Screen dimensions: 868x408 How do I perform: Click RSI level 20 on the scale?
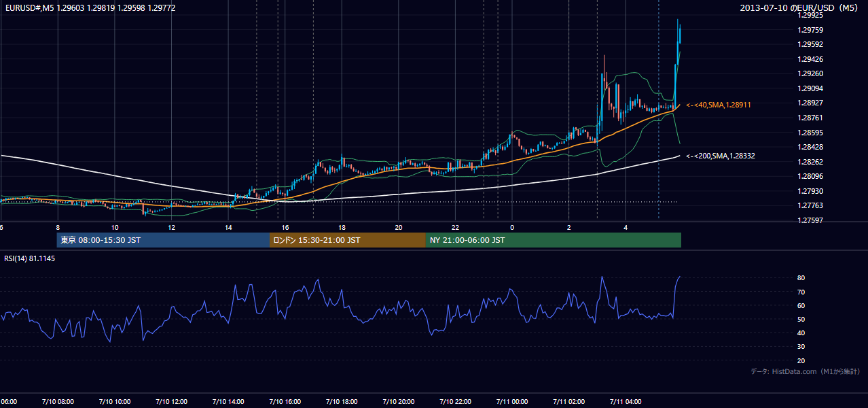[x=801, y=360]
